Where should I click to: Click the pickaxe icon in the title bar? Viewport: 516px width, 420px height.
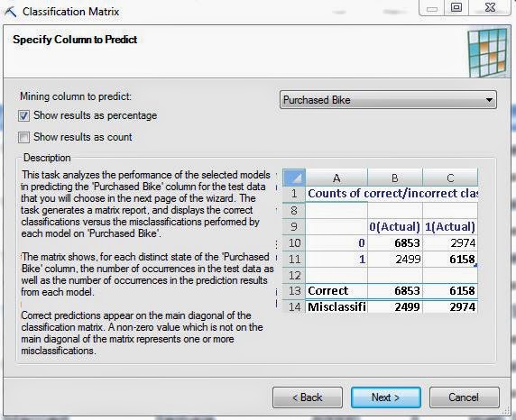pos(10,12)
